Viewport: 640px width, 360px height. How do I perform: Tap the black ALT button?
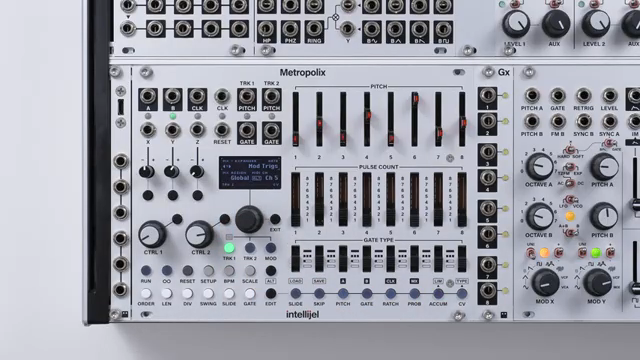pos(271,270)
